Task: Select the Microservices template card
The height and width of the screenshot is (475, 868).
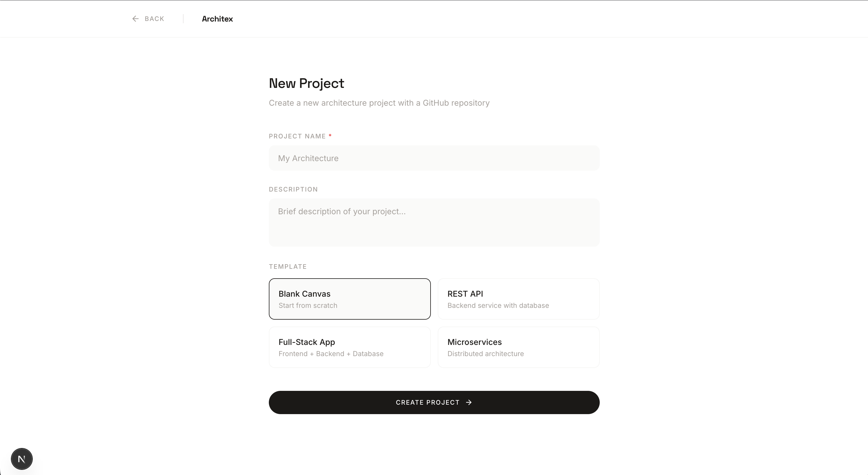Action: (518, 347)
